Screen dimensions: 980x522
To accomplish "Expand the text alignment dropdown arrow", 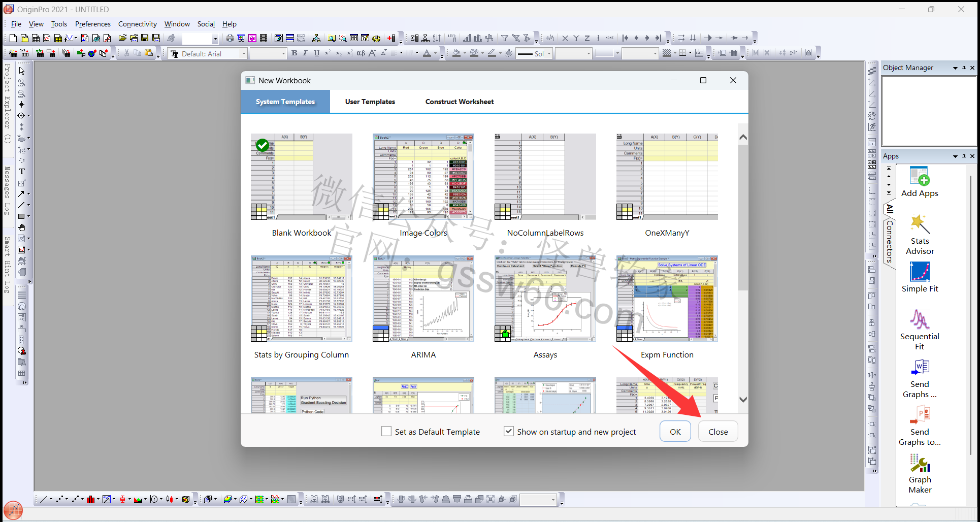I will click(x=401, y=53).
